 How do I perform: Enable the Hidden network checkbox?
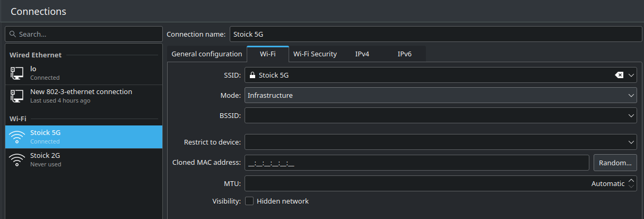[x=249, y=201]
